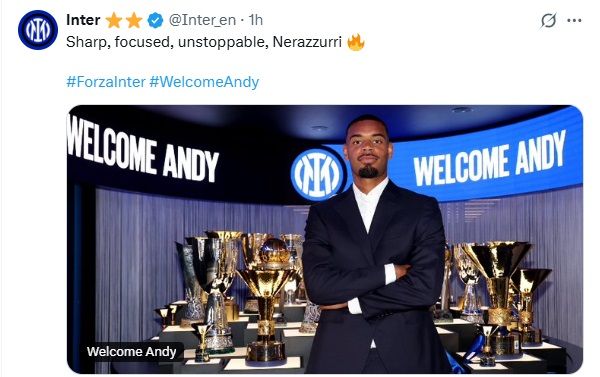Open the #WelcomeAndy hashtag
Viewport: 600px width, 377px height.
[x=204, y=82]
